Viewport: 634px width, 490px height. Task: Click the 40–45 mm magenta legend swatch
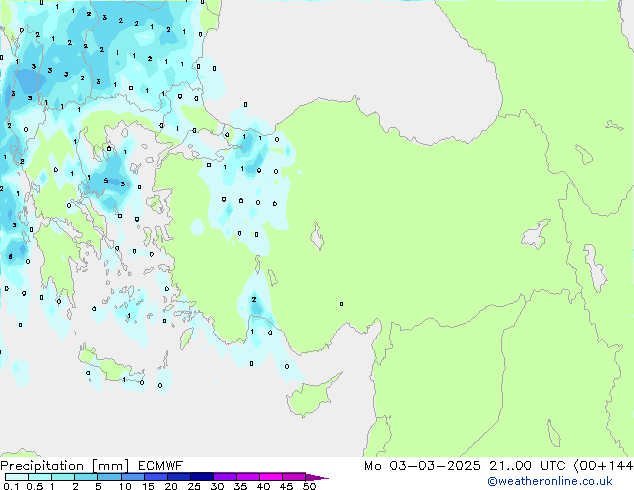click(x=271, y=477)
